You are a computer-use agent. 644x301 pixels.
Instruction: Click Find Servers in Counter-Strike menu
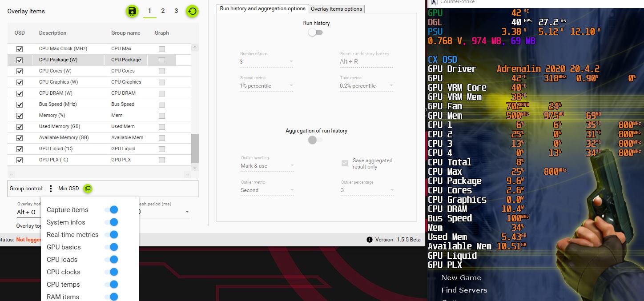click(464, 290)
